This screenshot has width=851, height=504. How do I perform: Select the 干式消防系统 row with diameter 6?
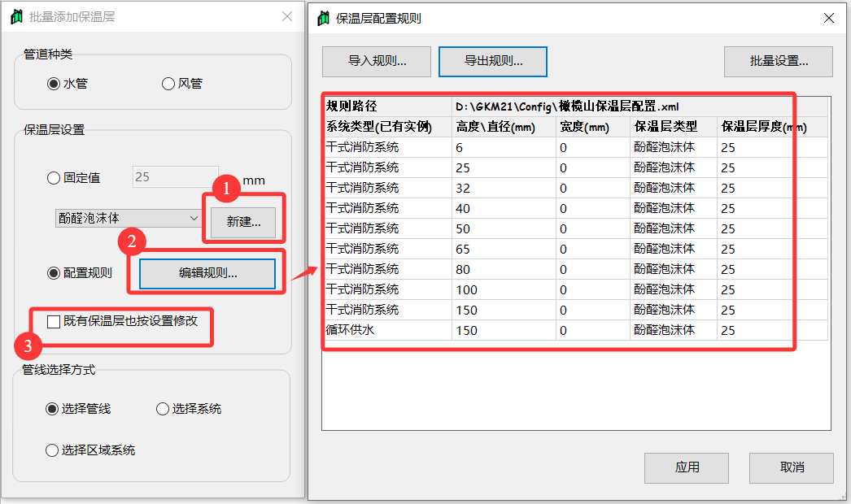[575, 148]
